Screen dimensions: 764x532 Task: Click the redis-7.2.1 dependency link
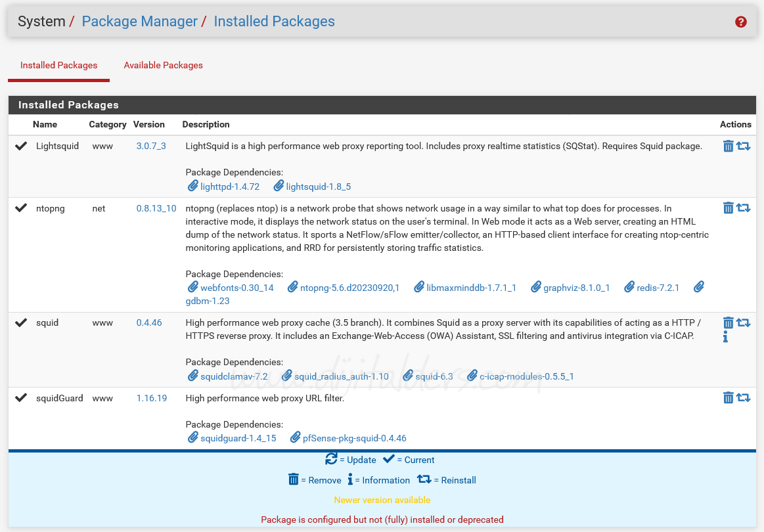(658, 288)
